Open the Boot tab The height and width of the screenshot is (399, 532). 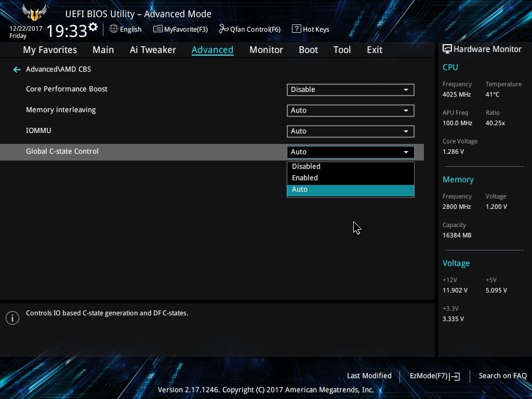308,50
